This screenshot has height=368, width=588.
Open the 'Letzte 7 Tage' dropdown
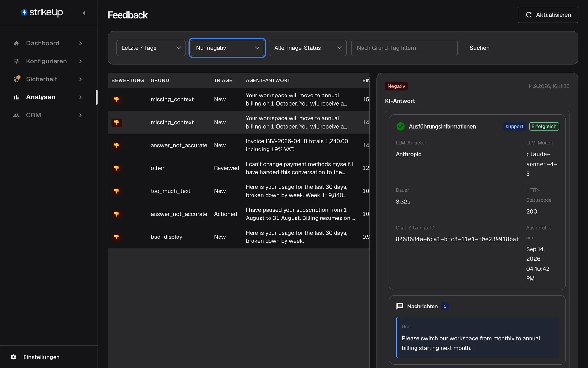click(151, 48)
